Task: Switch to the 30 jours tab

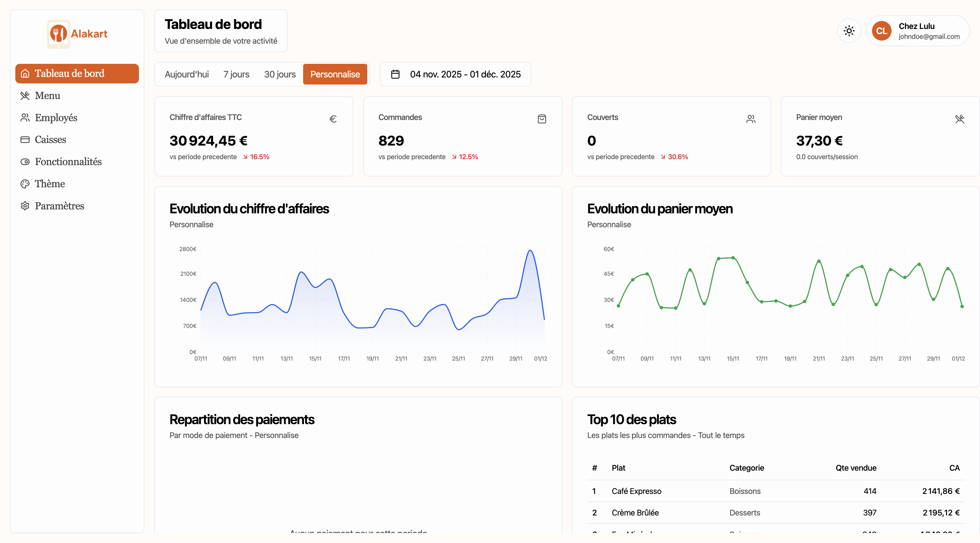Action: [280, 74]
